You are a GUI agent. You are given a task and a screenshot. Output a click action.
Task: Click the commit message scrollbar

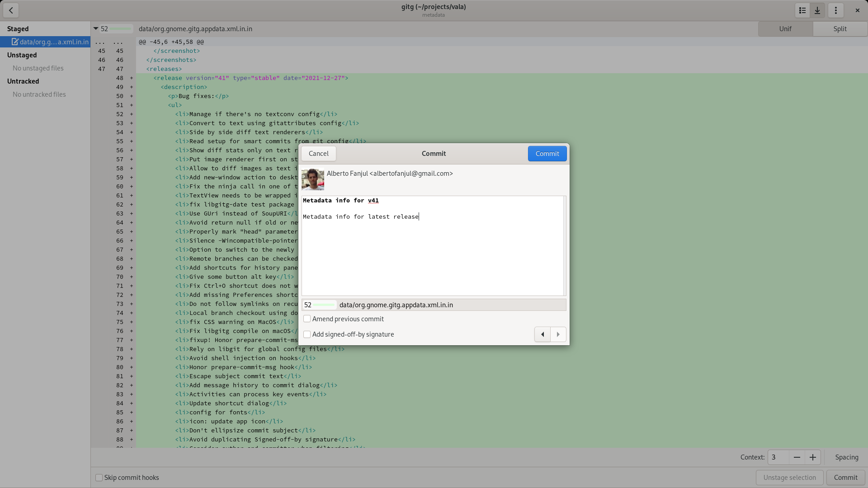[x=565, y=246]
